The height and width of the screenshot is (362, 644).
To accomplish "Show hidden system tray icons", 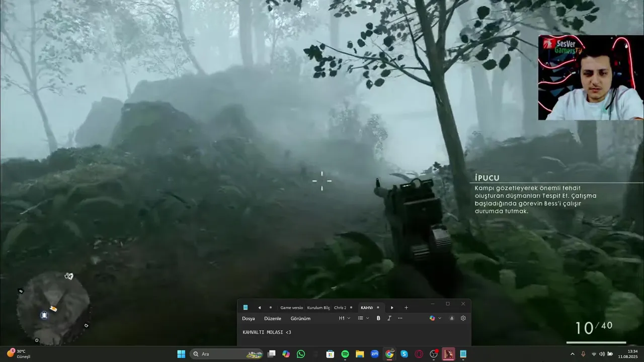I will (572, 354).
